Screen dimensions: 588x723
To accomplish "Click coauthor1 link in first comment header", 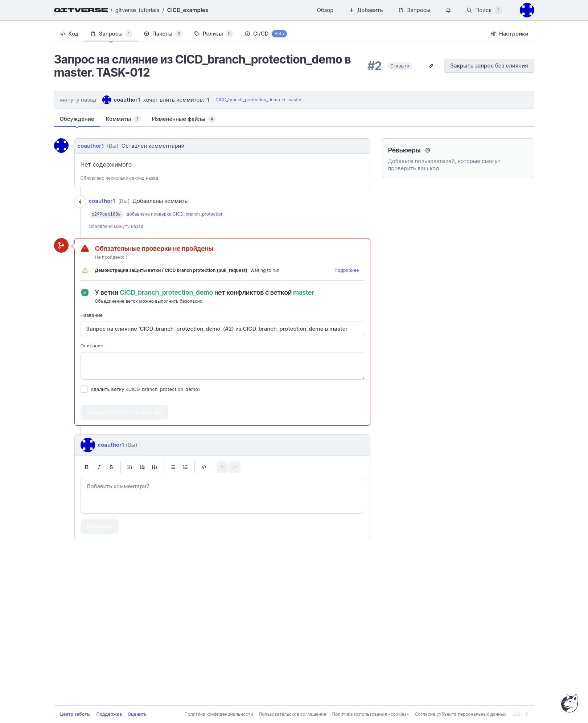I will (x=91, y=146).
